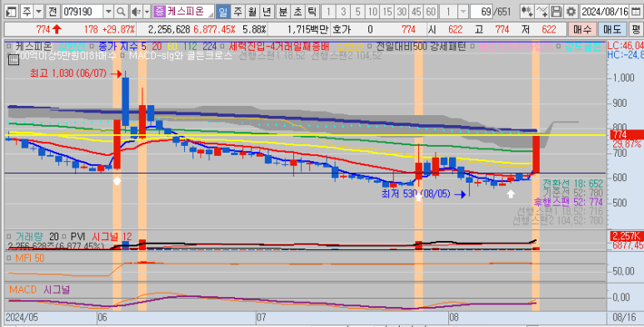Screen dimensions: 644x327
Task: Open the date picker calendar icon
Action: pyautogui.click(x=637, y=12)
